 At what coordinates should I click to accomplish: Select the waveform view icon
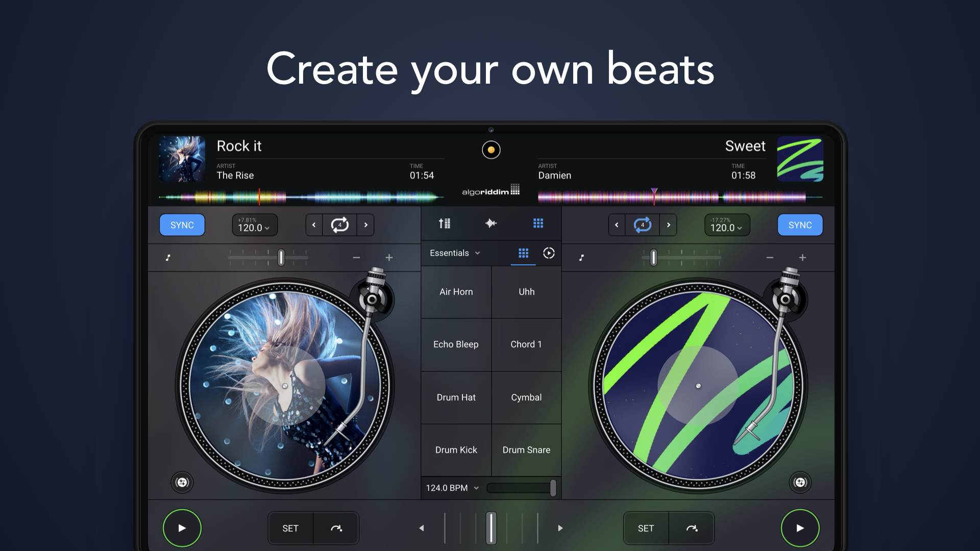point(491,223)
